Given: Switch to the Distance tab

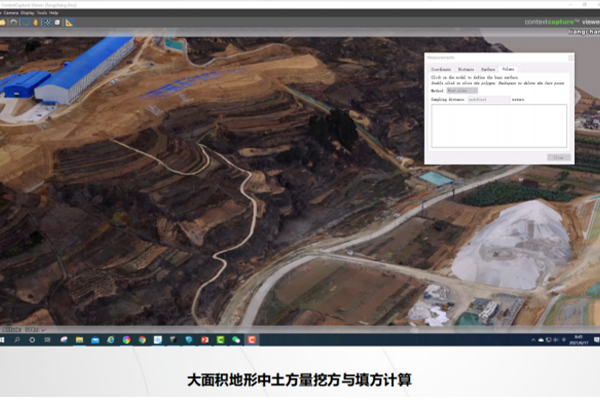Looking at the screenshot, I should point(466,69).
